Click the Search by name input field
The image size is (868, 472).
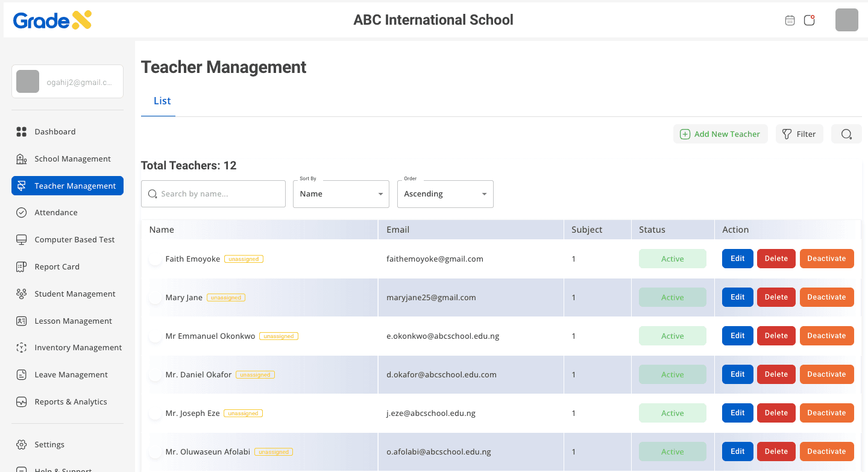(x=213, y=194)
